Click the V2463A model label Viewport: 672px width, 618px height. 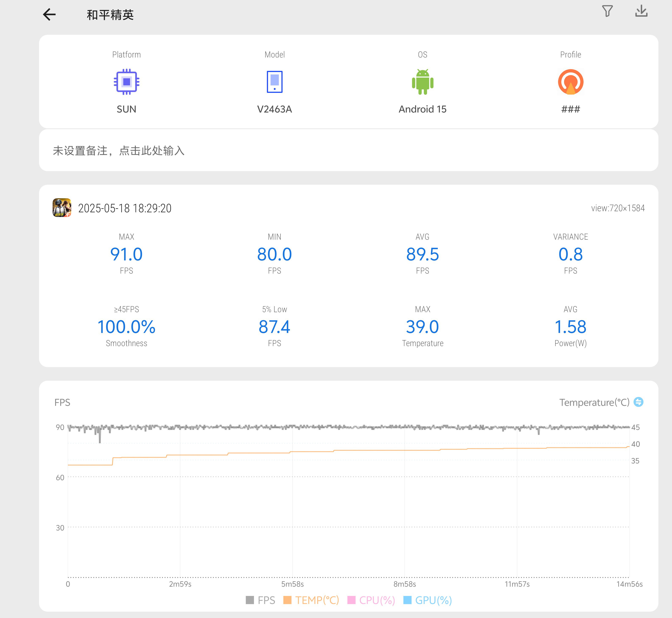click(275, 109)
